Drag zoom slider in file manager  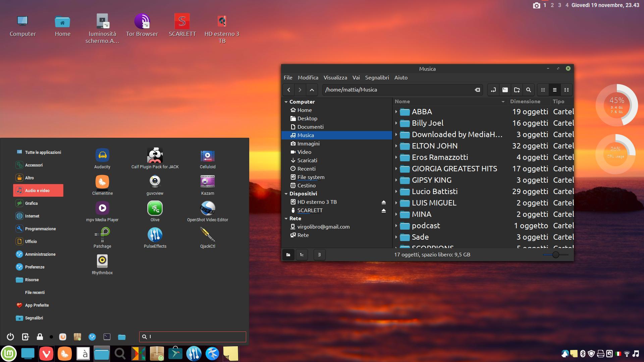point(556,254)
